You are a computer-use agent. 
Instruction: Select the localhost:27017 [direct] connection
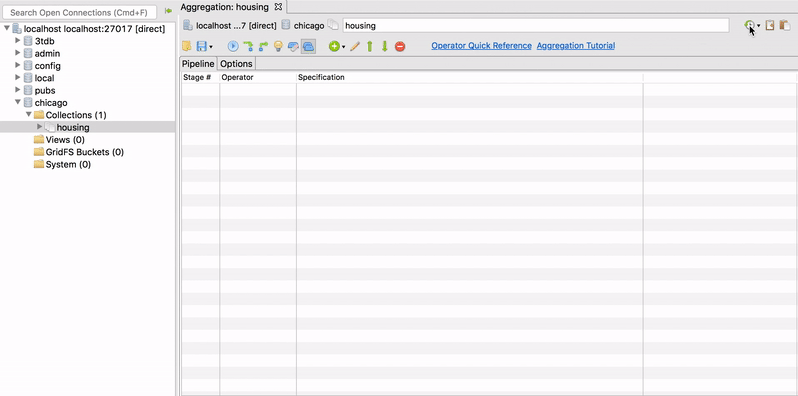click(x=95, y=29)
